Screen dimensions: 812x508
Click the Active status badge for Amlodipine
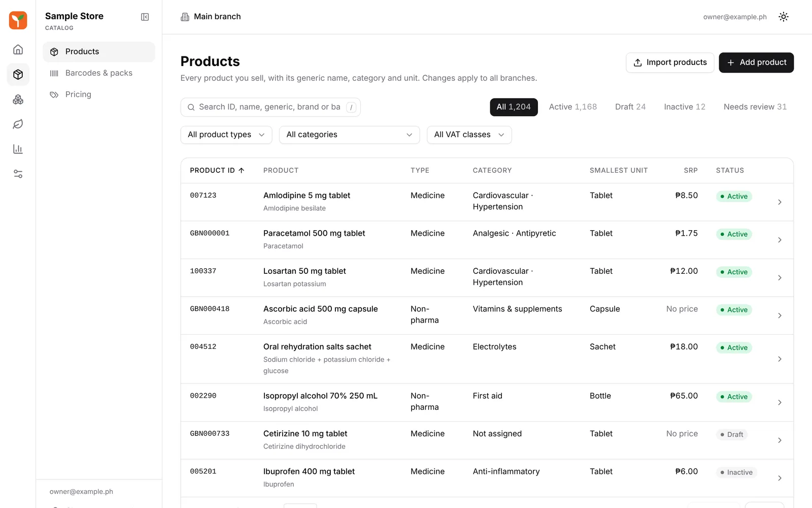click(734, 196)
